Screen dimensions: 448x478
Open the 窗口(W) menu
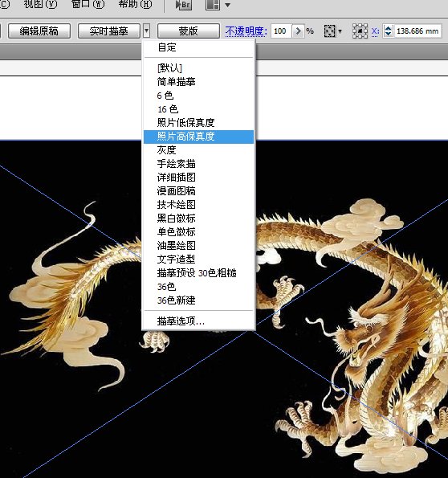[88, 4]
